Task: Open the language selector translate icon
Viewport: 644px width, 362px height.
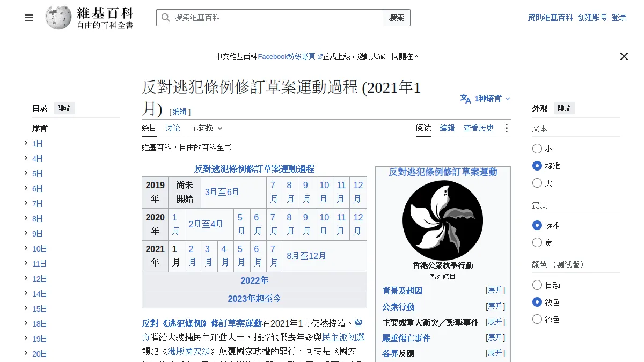Action: (465, 99)
